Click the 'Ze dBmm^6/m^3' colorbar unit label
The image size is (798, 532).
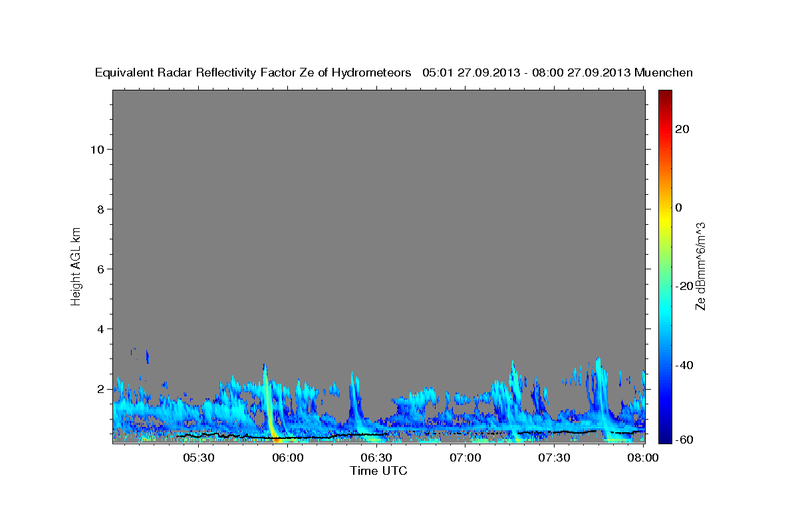pos(700,266)
